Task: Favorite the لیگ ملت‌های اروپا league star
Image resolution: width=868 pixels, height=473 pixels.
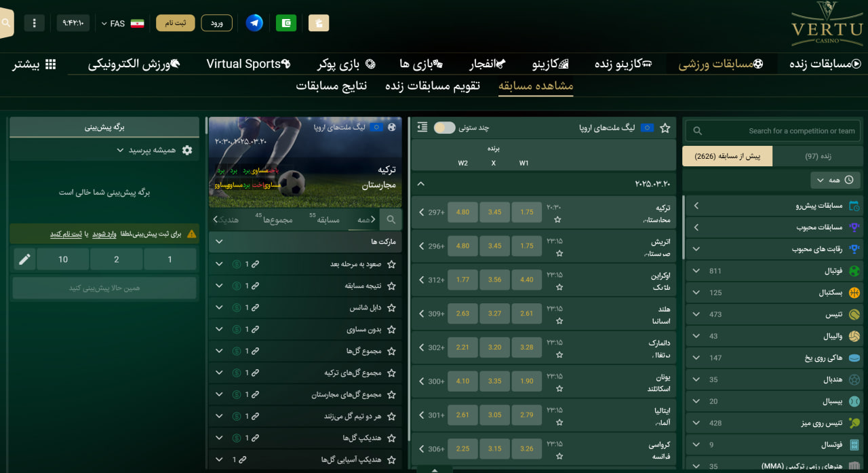Action: point(665,128)
